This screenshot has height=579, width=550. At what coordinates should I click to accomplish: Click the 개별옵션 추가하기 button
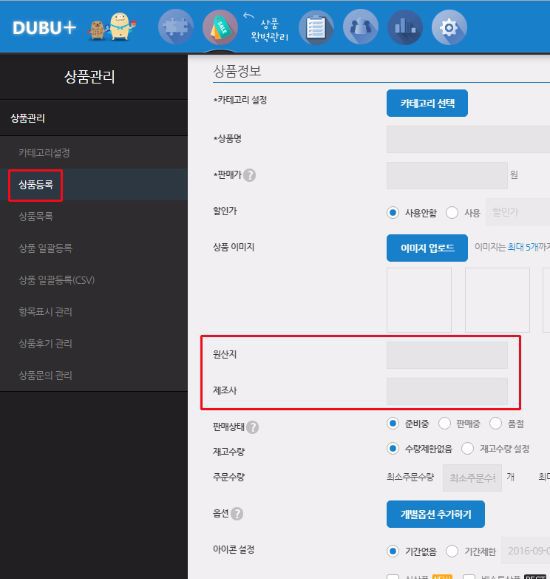pos(436,514)
